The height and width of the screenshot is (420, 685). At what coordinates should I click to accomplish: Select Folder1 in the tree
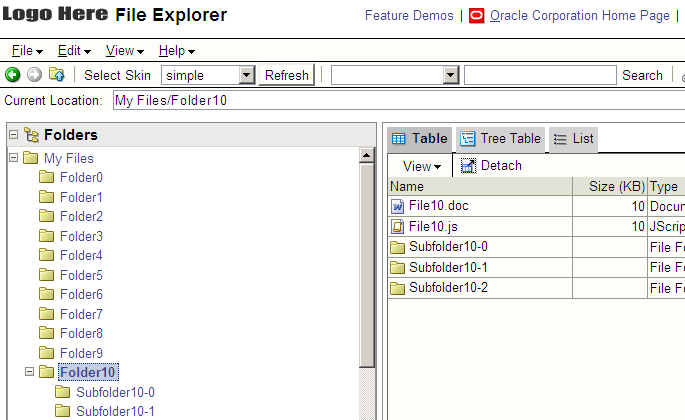pyautogui.click(x=81, y=197)
